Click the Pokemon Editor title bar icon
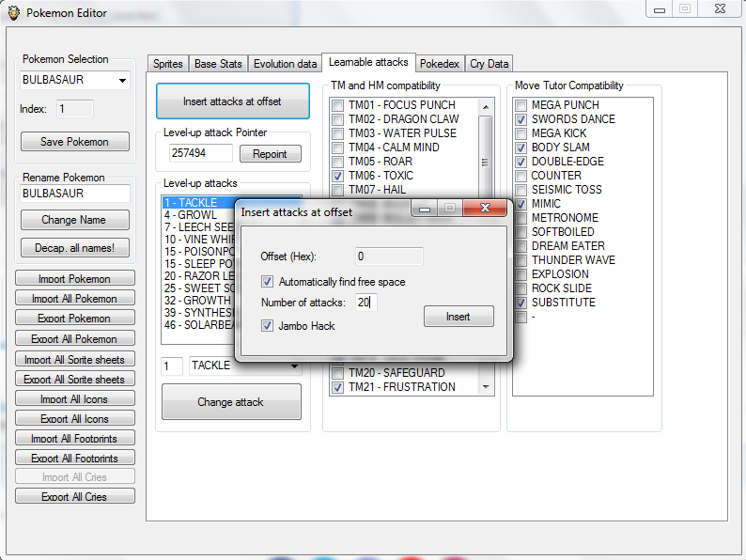Image resolution: width=746 pixels, height=560 pixels. coord(13,13)
